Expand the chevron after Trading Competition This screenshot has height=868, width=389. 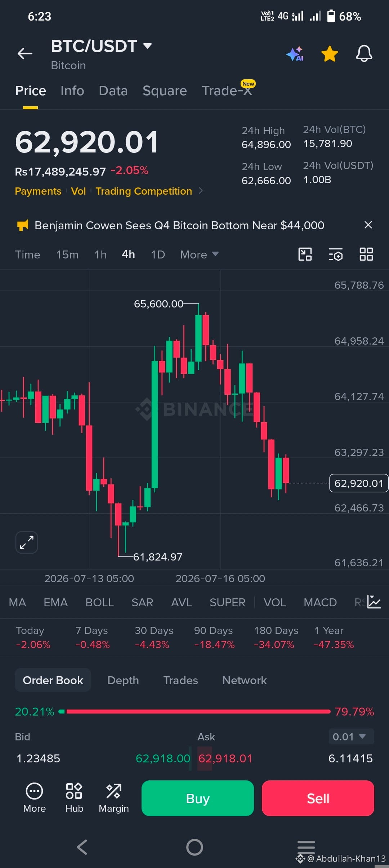(x=201, y=191)
